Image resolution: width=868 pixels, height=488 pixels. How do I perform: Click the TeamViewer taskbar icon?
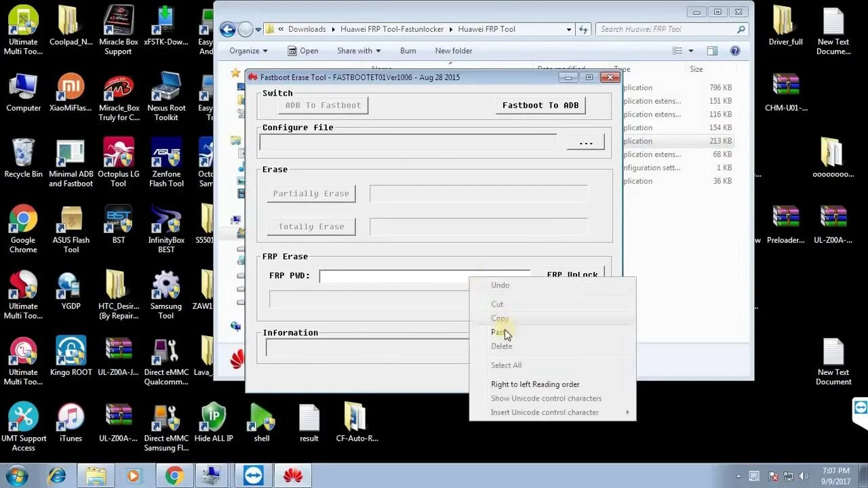[254, 476]
